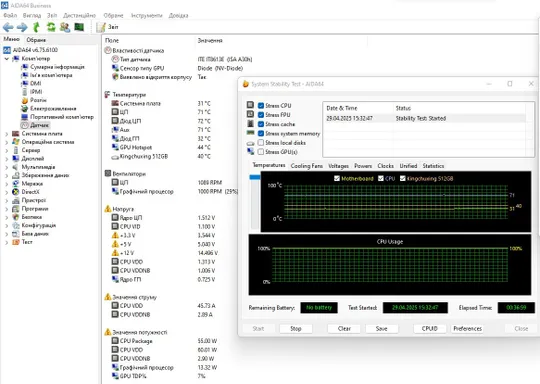
Task: Collapse the Комп'ютер tree node
Action: tap(6, 59)
